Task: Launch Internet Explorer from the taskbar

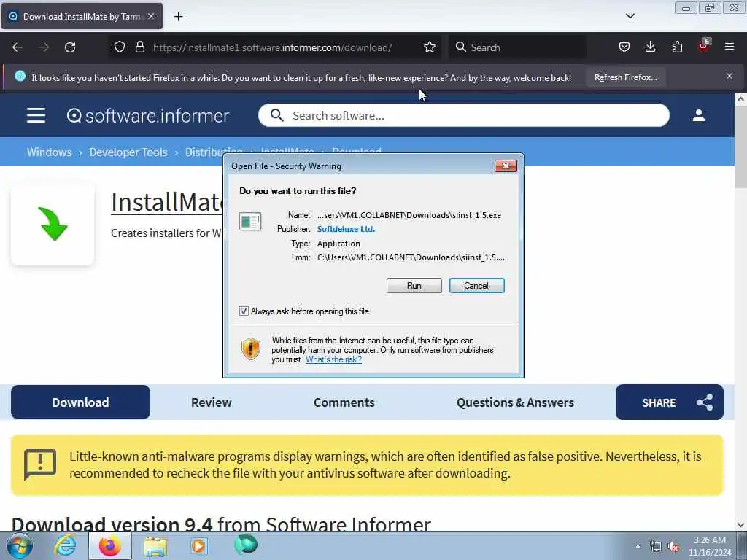Action: (x=65, y=545)
